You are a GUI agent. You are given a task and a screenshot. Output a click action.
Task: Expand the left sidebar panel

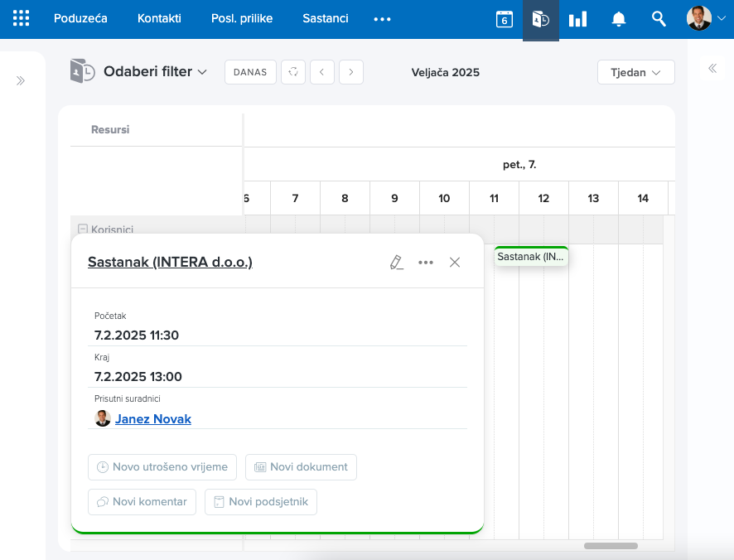pyautogui.click(x=21, y=80)
